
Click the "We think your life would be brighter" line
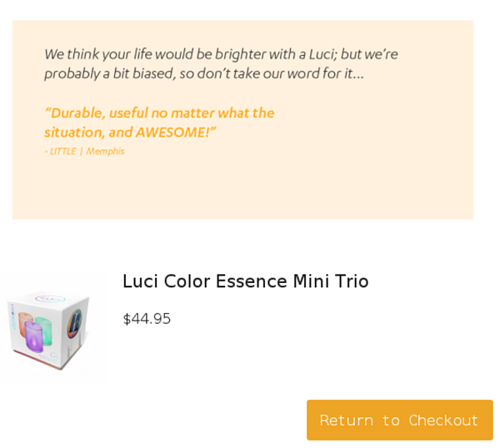point(221,55)
